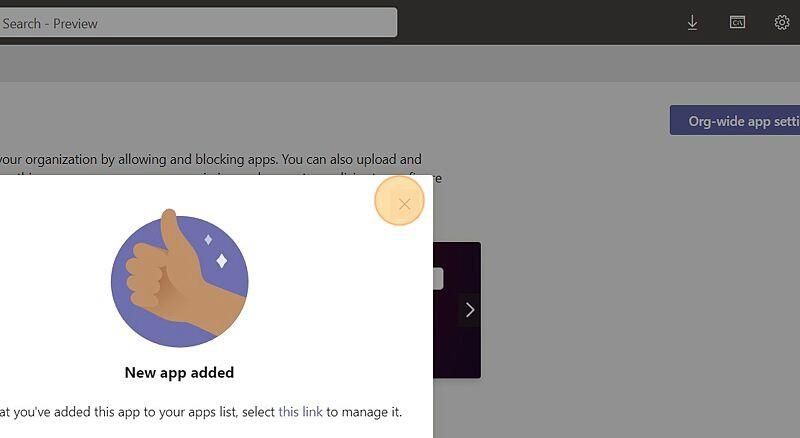The width and height of the screenshot is (800, 438).
Task: Select the 'New app added' heading
Action: click(x=180, y=373)
